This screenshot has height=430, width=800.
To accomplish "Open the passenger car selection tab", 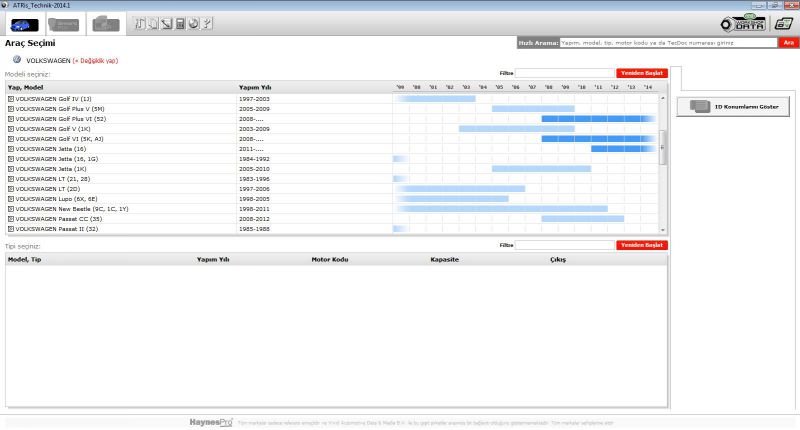I will coord(24,24).
